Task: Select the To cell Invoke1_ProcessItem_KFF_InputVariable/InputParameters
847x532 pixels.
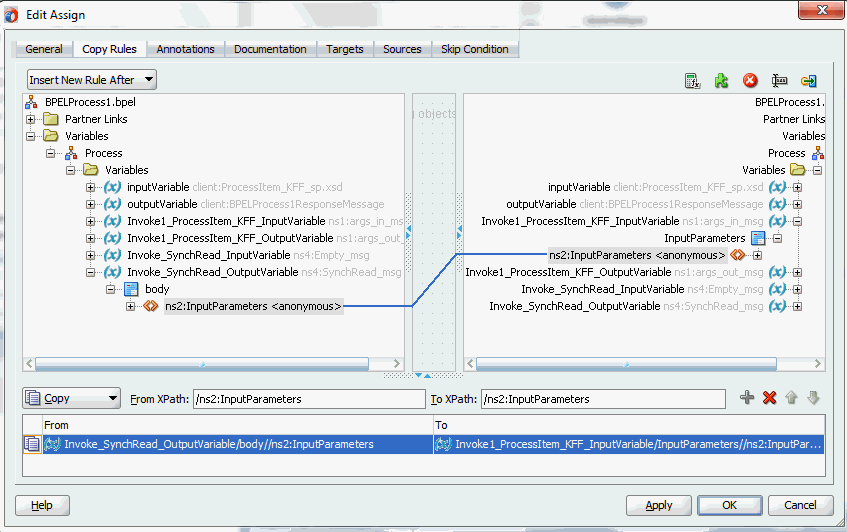Action: pos(629,444)
